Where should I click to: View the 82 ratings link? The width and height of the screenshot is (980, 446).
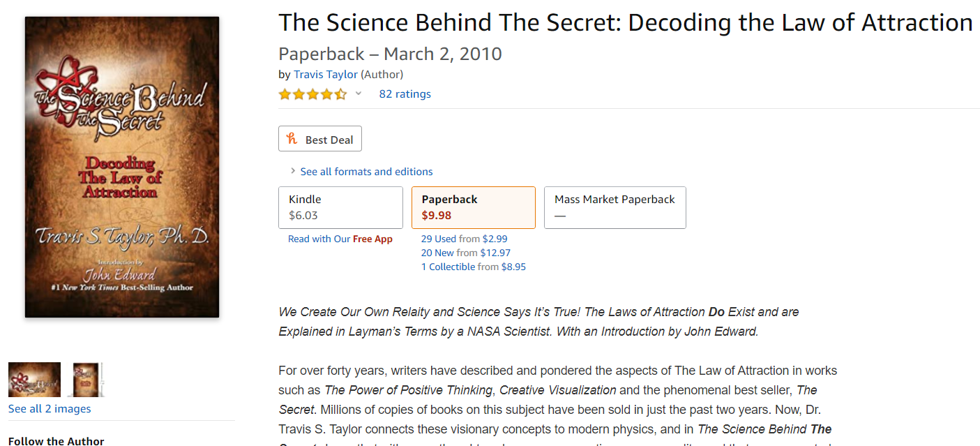[405, 94]
